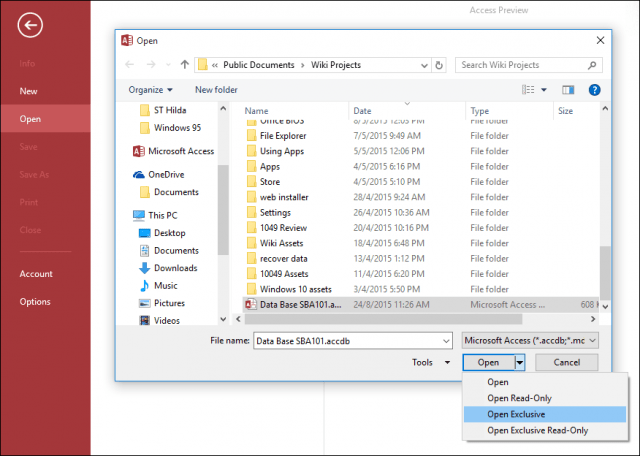Expand the Organize dropdown
Image resolution: width=640 pixels, height=456 pixels.
[151, 90]
